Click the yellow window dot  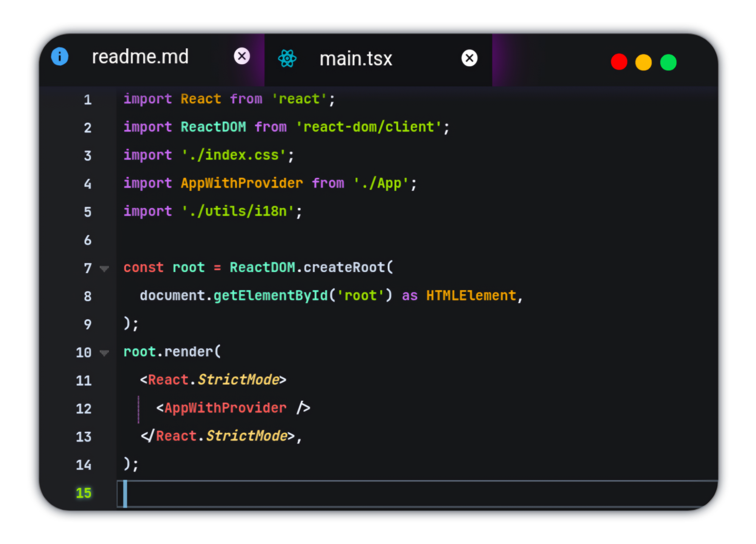pyautogui.click(x=643, y=62)
